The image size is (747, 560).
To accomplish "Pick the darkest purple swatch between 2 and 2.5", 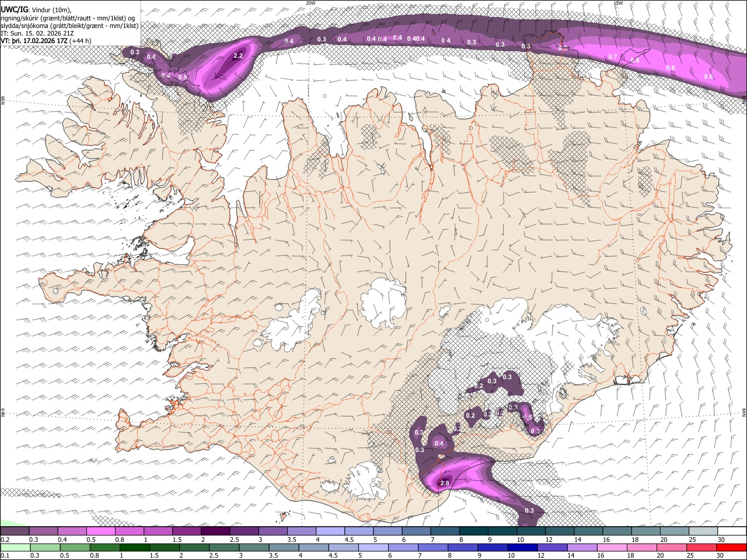I will pos(215,531).
